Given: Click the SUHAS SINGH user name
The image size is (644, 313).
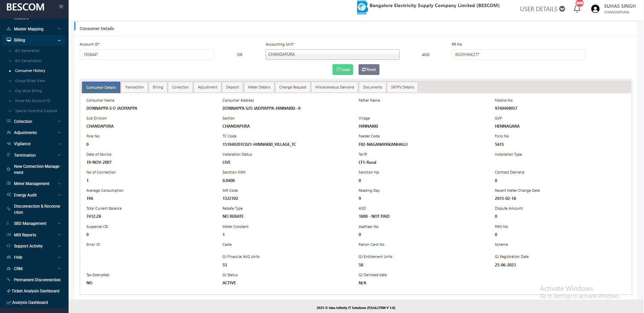Looking at the screenshot, I should coord(620,6).
